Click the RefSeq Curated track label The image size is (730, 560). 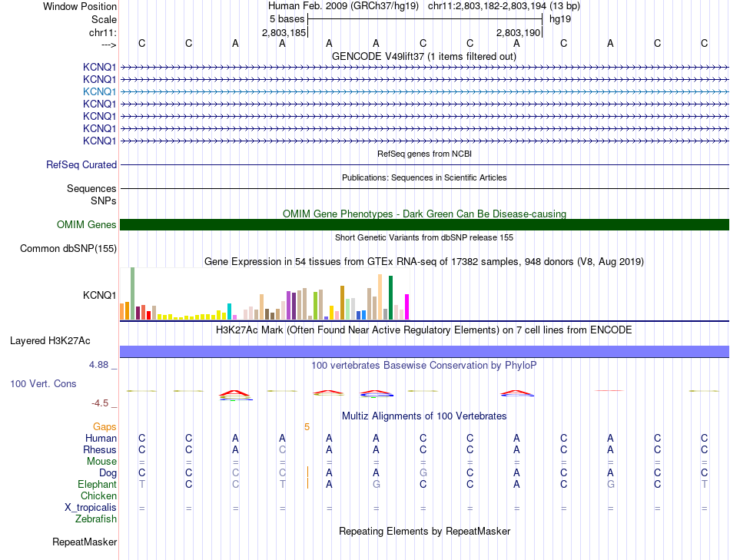81,165
